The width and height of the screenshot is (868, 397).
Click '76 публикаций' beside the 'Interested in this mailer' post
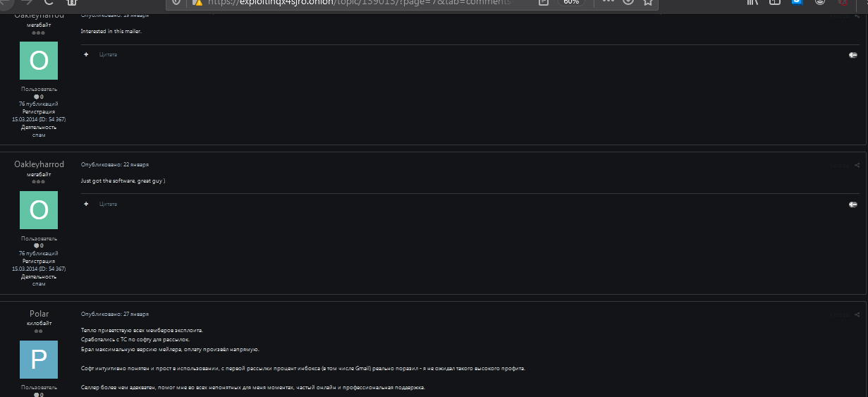[39, 104]
